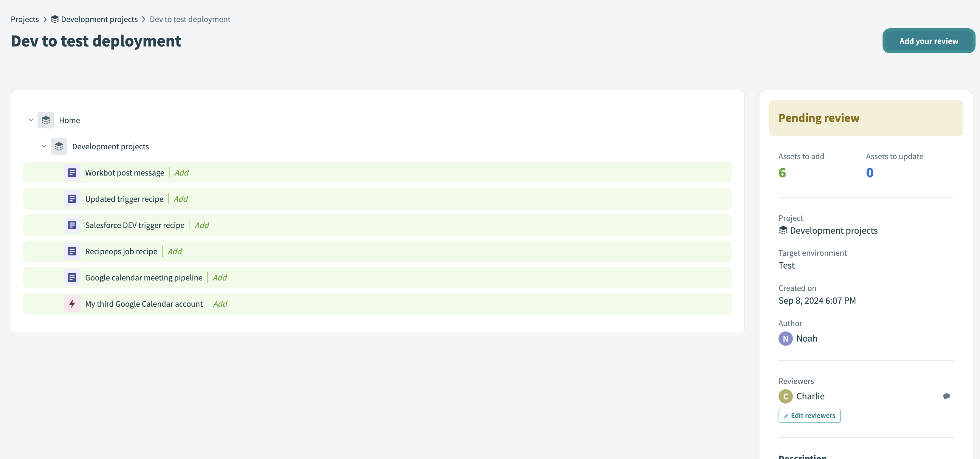Click the Recipeops job recipe icon
This screenshot has width=980, height=459.
pyautogui.click(x=72, y=251)
